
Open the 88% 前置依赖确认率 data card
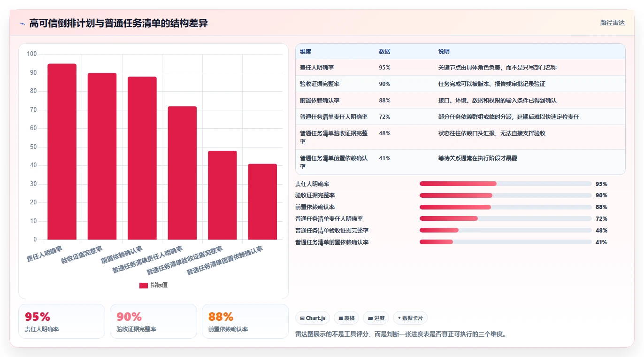click(x=245, y=321)
